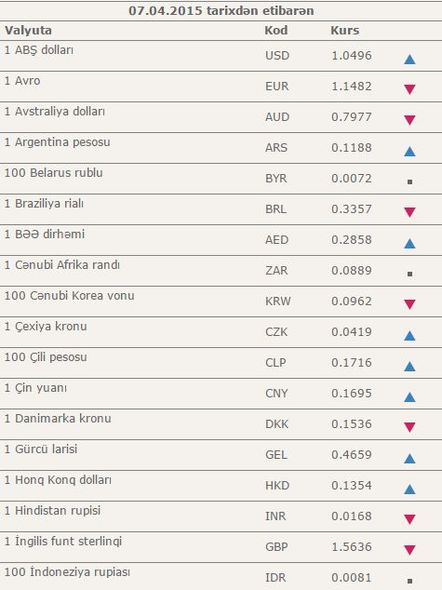The image size is (442, 590).
Task: Click the blue up arrow for AED
Action: 410,243
